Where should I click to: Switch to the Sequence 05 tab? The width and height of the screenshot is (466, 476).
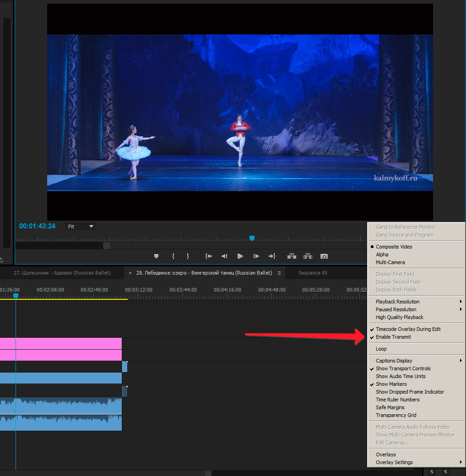tap(313, 273)
